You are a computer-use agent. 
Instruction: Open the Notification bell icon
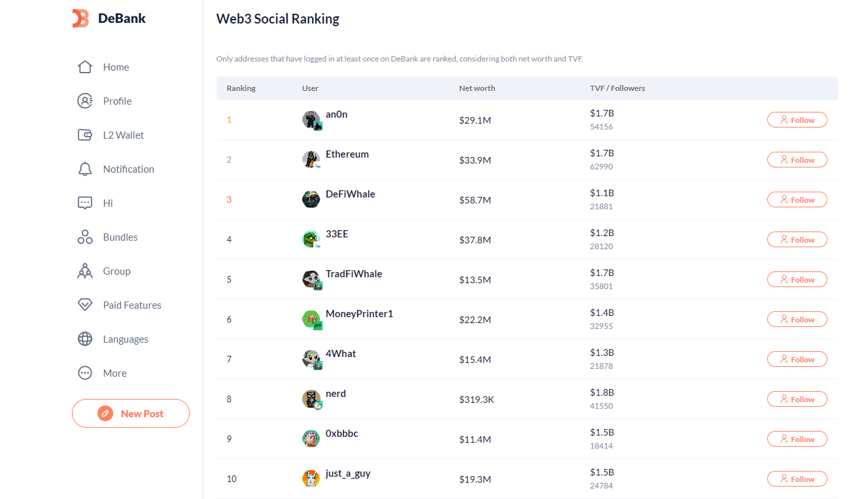[85, 169]
